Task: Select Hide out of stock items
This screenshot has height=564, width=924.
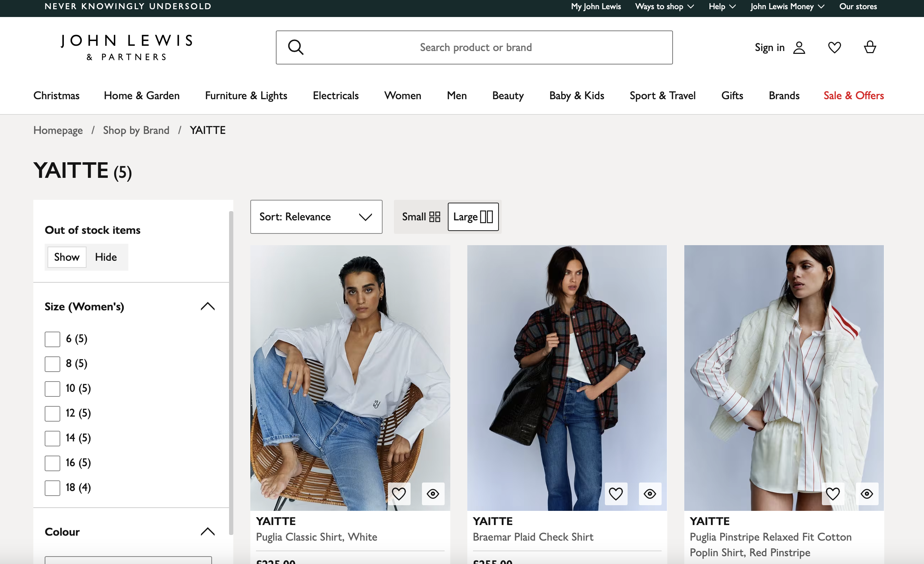Action: click(x=106, y=257)
